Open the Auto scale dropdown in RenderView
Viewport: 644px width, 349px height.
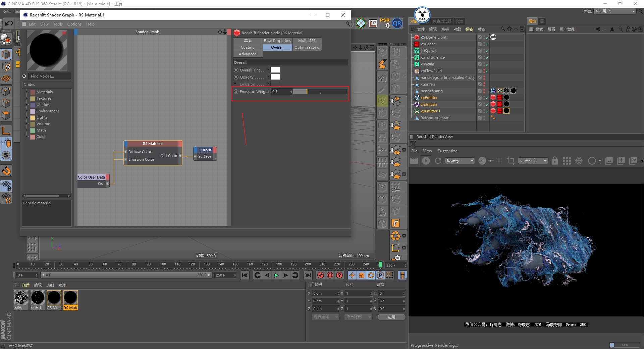tap(533, 161)
